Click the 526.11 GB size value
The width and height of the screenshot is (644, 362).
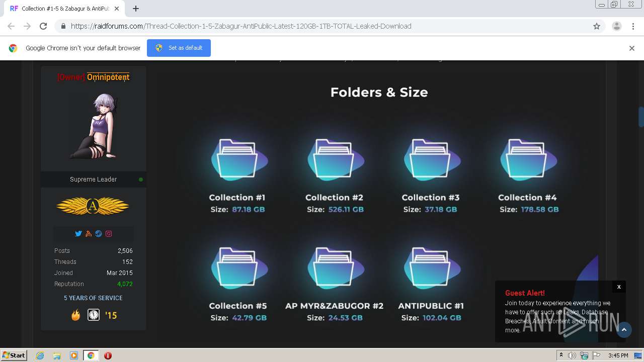[x=346, y=210]
